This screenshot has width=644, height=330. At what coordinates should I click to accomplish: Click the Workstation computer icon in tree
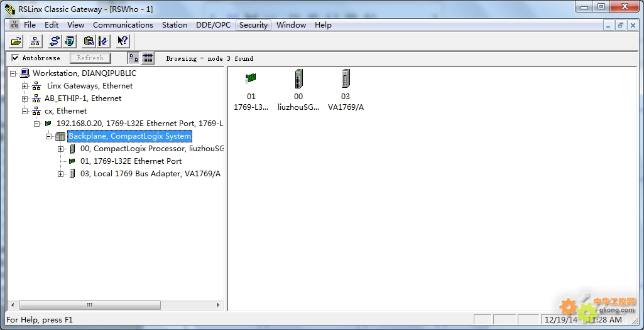[25, 73]
